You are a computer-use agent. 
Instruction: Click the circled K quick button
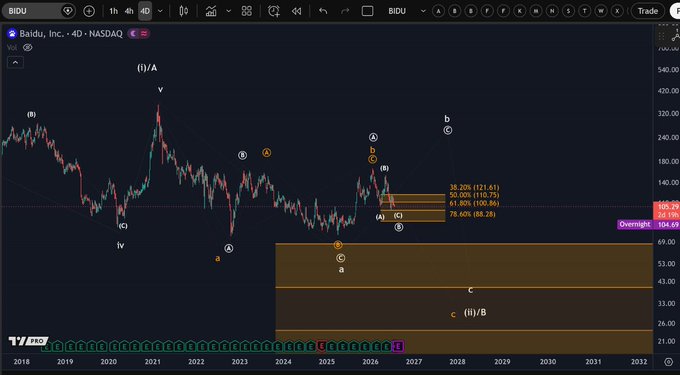pyautogui.click(x=520, y=11)
